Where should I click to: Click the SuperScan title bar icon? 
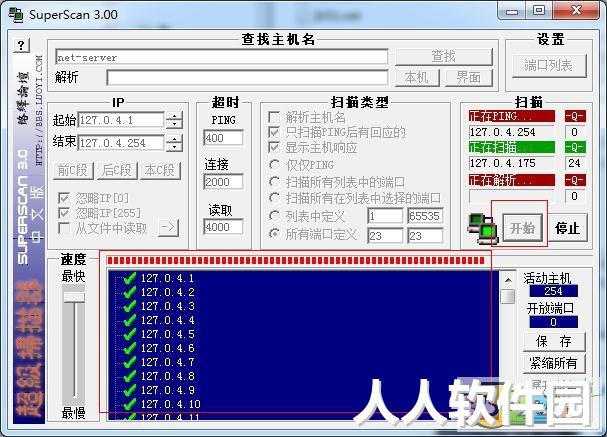(16, 14)
